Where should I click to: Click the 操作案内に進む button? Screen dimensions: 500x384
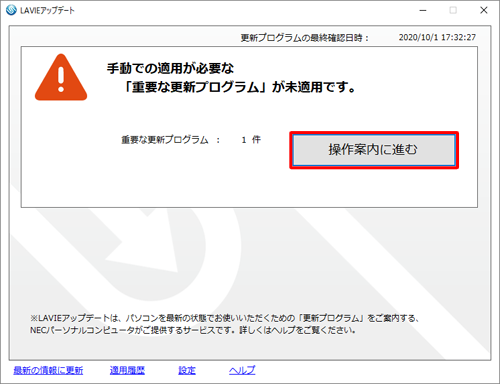tap(374, 150)
